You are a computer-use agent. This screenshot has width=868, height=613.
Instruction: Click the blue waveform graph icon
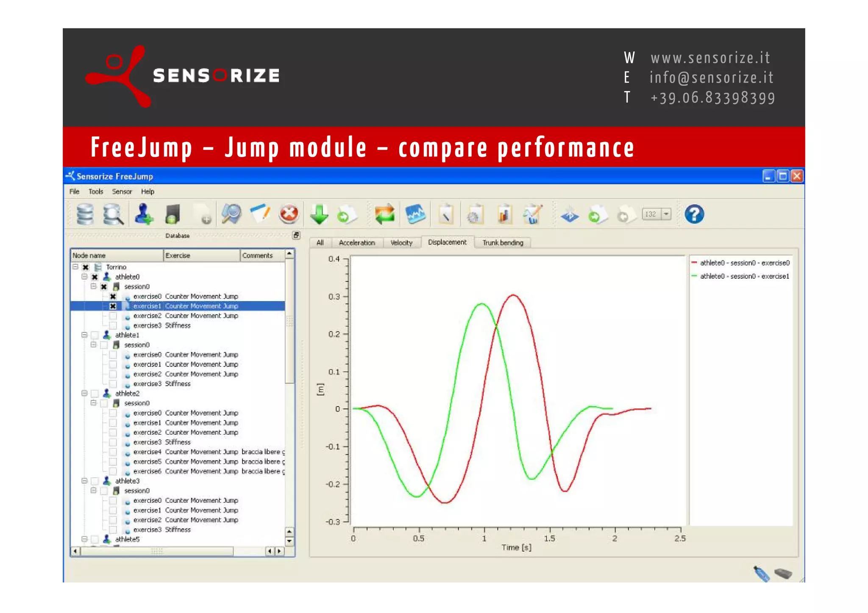pos(415,214)
